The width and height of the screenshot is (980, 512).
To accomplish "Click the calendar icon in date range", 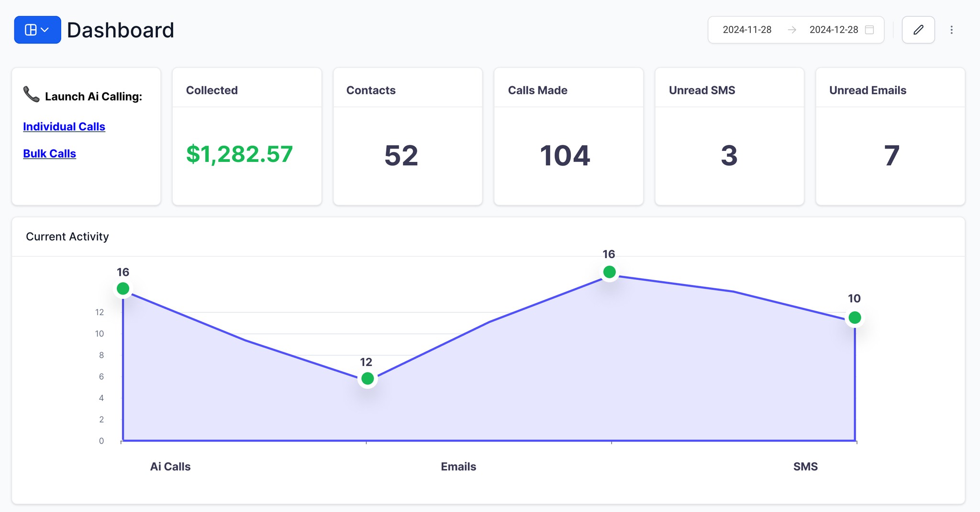I will 869,30.
